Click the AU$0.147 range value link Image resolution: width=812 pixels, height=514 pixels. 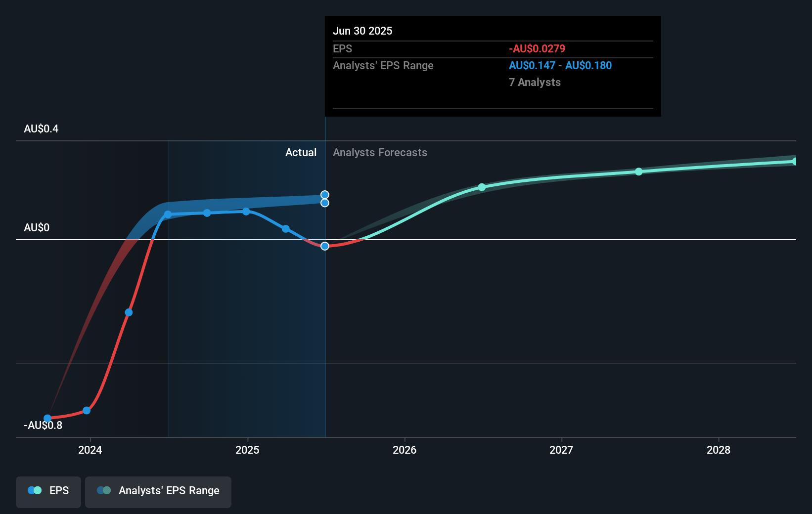[x=532, y=65]
